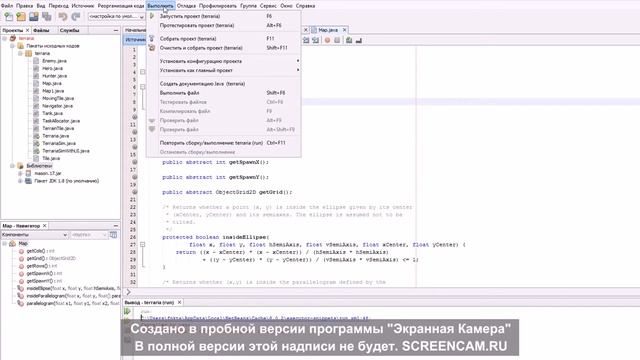Open the Профилировать menu

pos(218,6)
